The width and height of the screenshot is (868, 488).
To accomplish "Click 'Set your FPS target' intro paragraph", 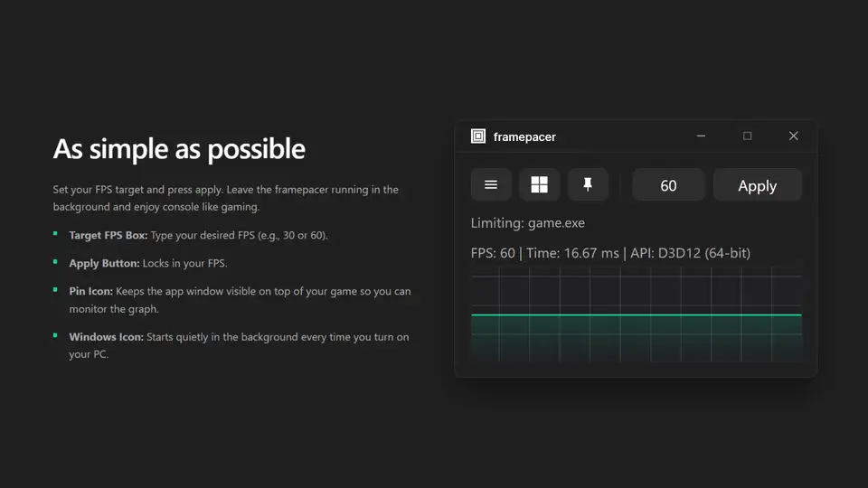I will pos(225,198).
